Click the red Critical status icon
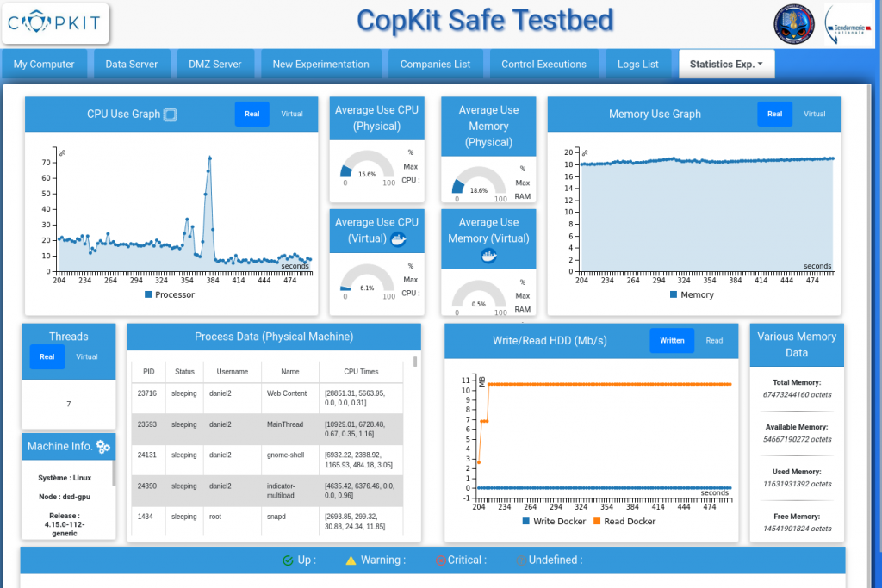This screenshot has height=588, width=882. (x=440, y=560)
